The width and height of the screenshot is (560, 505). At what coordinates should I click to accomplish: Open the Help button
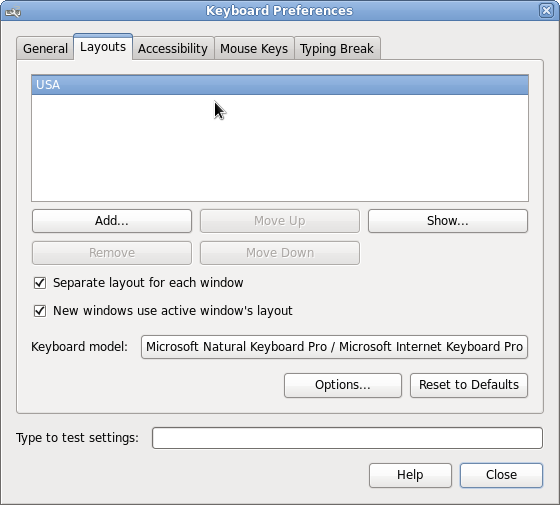tap(410, 475)
